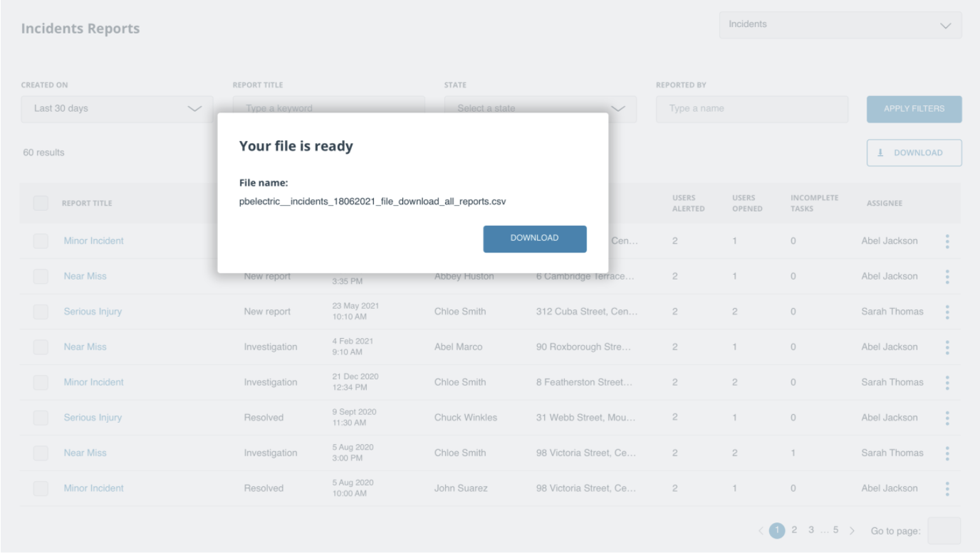Viewport: 980px width, 558px height.
Task: Go to page 3 in pagination
Action: pyautogui.click(x=810, y=530)
